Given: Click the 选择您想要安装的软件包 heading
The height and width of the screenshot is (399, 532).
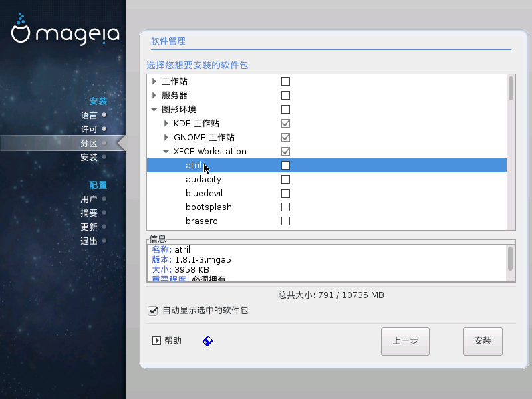Looking at the screenshot, I should pos(198,65).
